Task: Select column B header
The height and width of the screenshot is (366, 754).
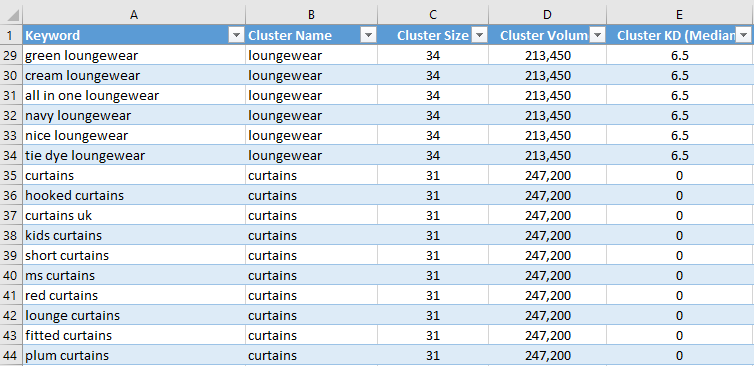Action: coord(311,15)
